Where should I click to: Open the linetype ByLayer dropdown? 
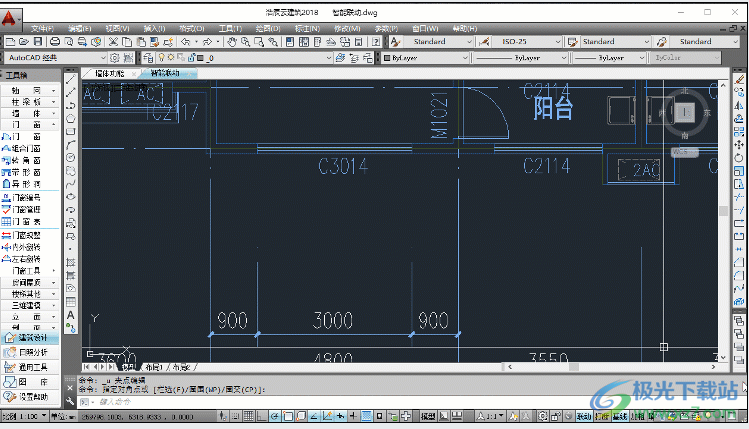click(x=520, y=58)
